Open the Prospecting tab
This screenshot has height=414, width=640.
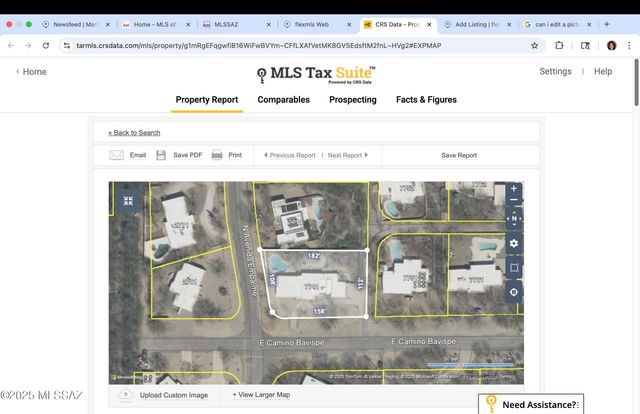point(352,100)
